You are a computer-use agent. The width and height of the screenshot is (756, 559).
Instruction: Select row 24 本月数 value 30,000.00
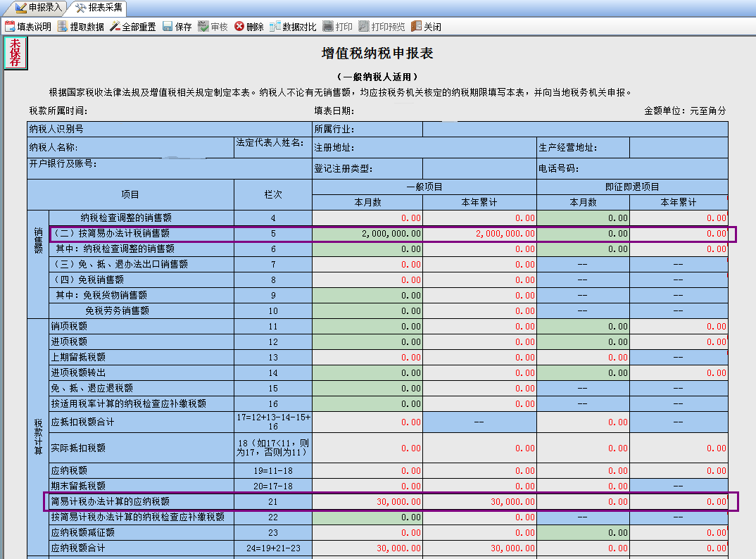coord(398,548)
